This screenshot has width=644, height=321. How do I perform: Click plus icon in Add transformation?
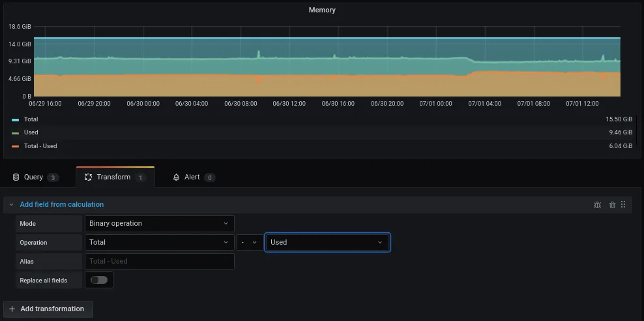point(12,309)
